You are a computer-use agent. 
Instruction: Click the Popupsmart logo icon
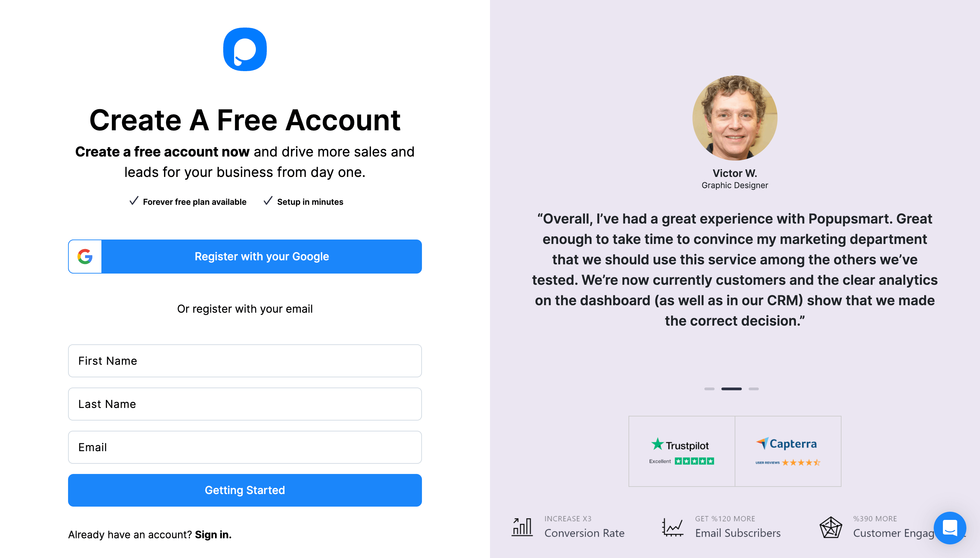(245, 50)
